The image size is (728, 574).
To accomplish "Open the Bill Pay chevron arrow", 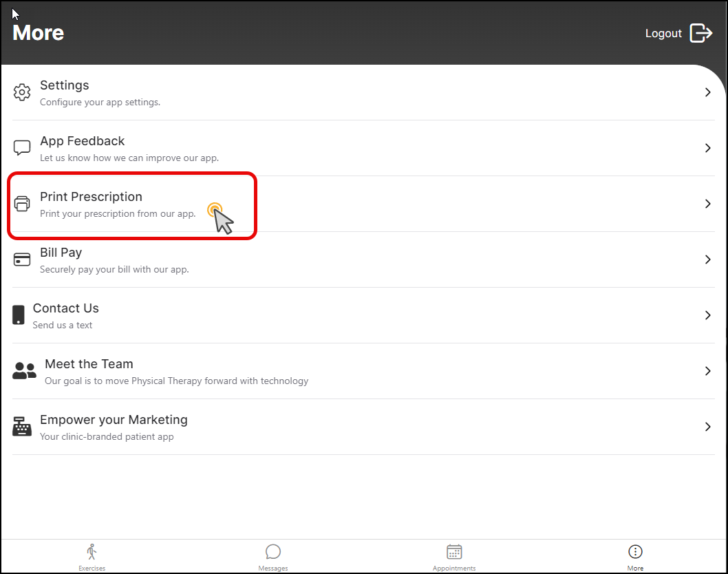I will point(707,259).
